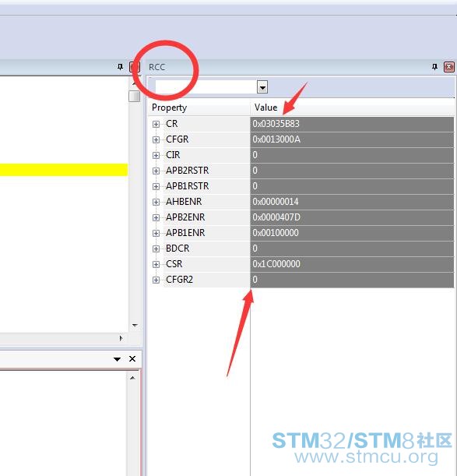
Task: Select the CFGR2 value cell
Action: tap(352, 280)
